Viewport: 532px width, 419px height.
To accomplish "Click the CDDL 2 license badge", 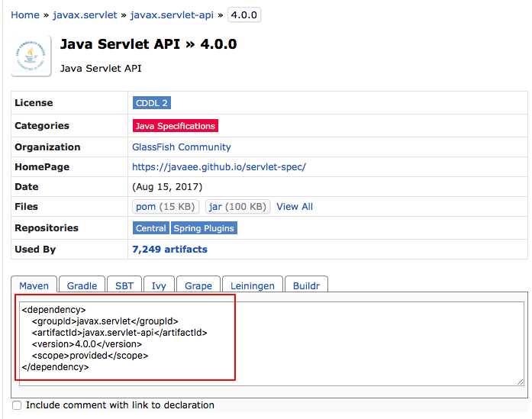I will pos(152,103).
